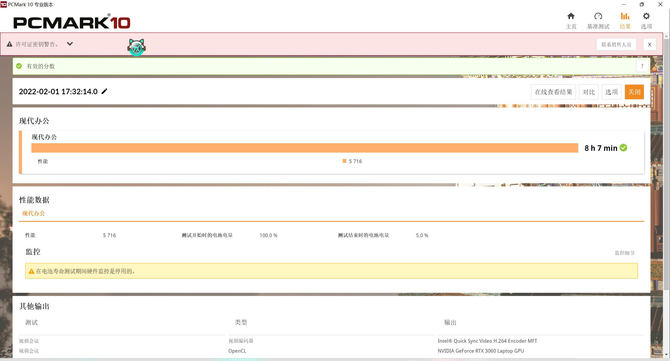The width and height of the screenshot is (670, 361).
Task: Open the Benchmarks speedometer icon
Action: 598,16
